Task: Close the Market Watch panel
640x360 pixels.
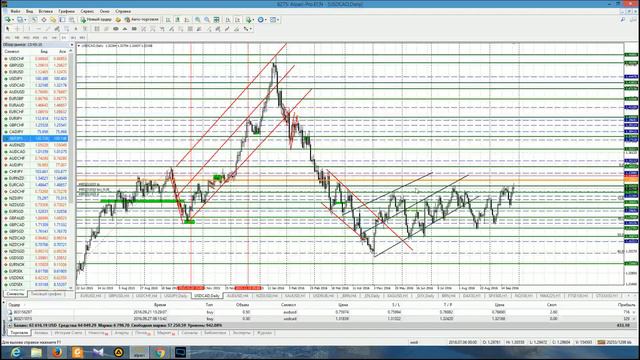Action: [72, 44]
